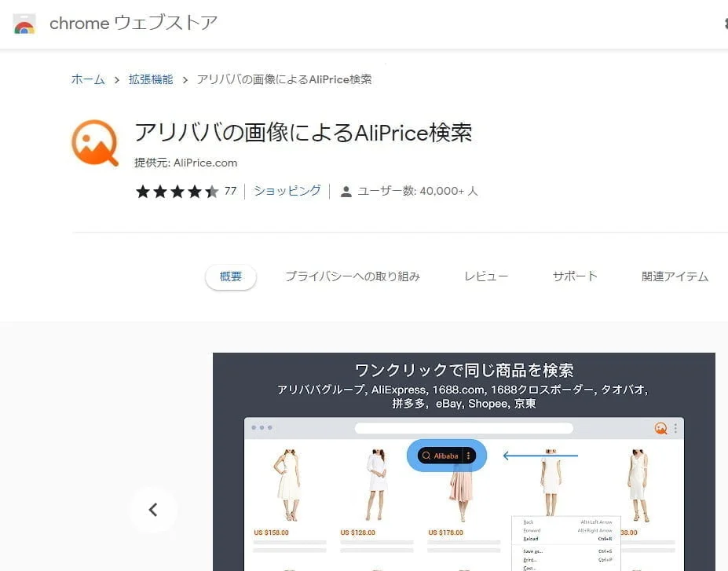Screen dimensions: 728x571
Task: Open the ホーム breadcrumb link
Action: pos(88,79)
